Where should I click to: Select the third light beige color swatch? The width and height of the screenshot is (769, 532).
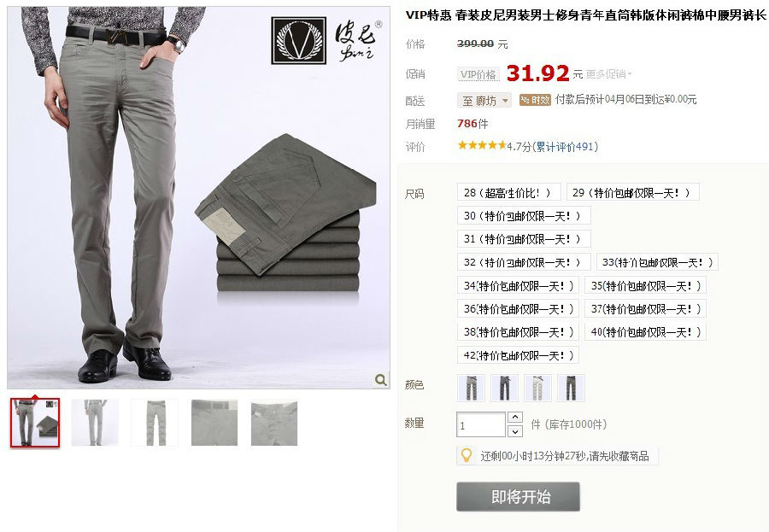pyautogui.click(x=538, y=388)
